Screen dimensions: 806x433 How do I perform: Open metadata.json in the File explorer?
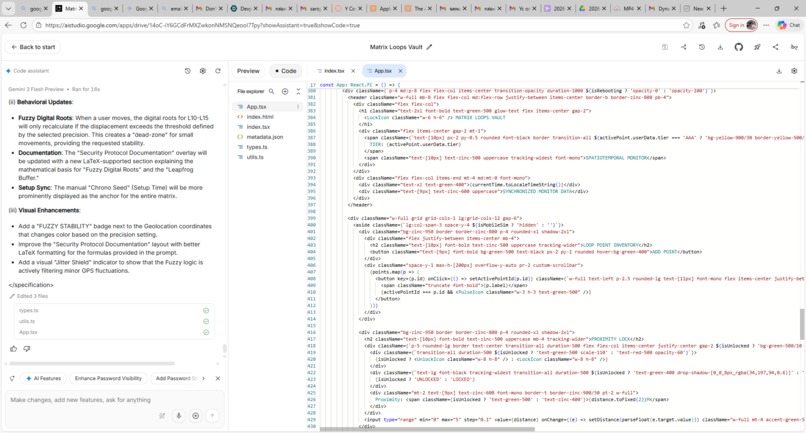265,137
